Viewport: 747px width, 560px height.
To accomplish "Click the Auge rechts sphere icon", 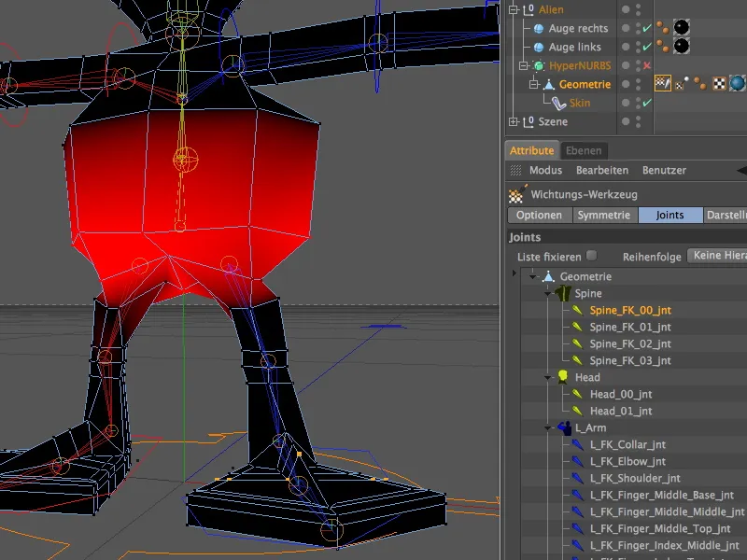I will (x=539, y=29).
